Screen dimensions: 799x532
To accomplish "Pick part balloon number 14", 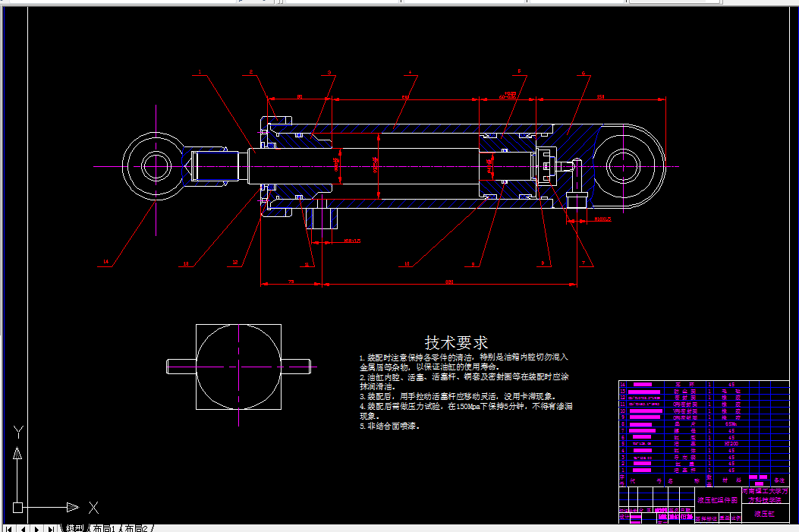I will coord(106,262).
